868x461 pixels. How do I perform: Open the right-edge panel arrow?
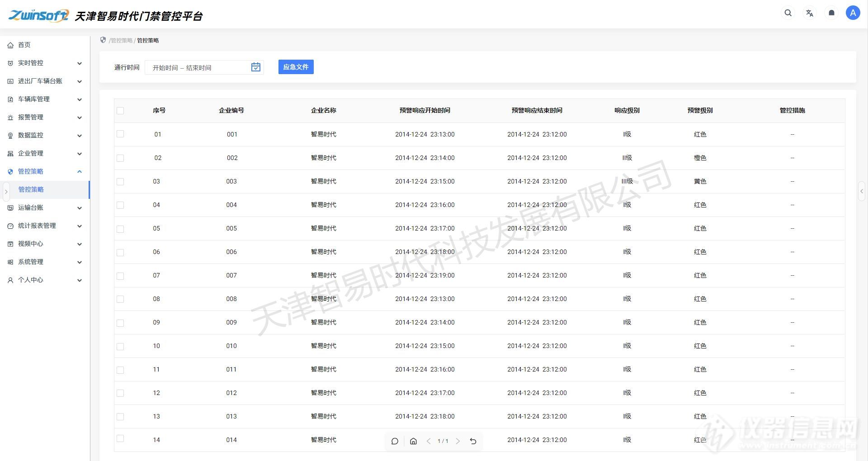[862, 191]
